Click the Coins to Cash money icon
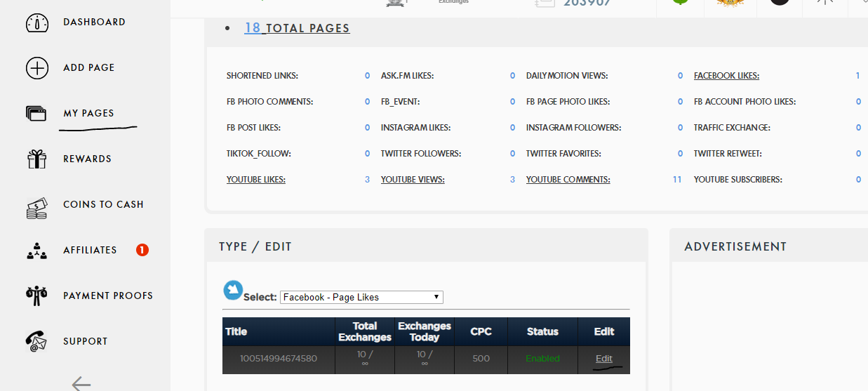The height and width of the screenshot is (391, 868). [x=36, y=208]
